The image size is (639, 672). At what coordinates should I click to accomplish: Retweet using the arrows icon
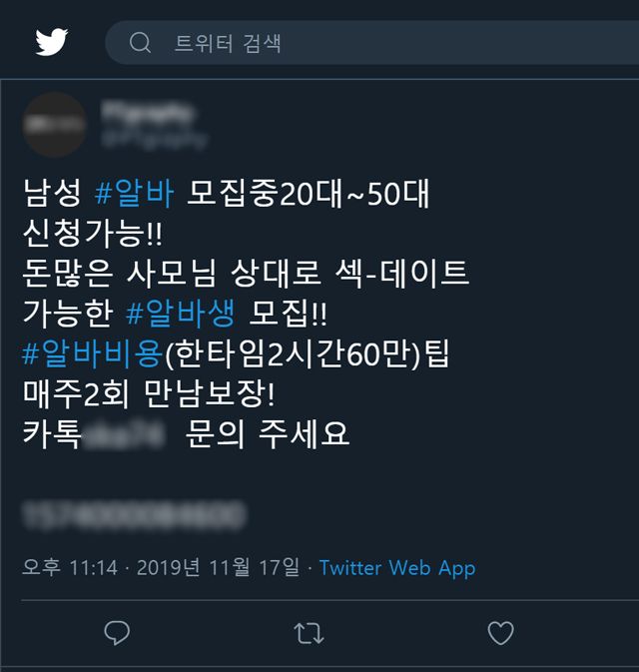309,633
